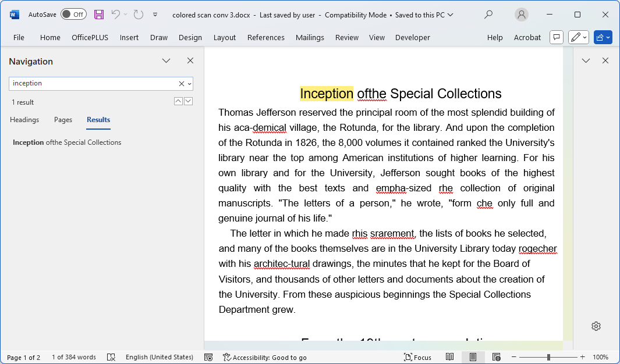Viewport: 620px width, 364px height.
Task: Open the Help tab
Action: [x=495, y=38]
